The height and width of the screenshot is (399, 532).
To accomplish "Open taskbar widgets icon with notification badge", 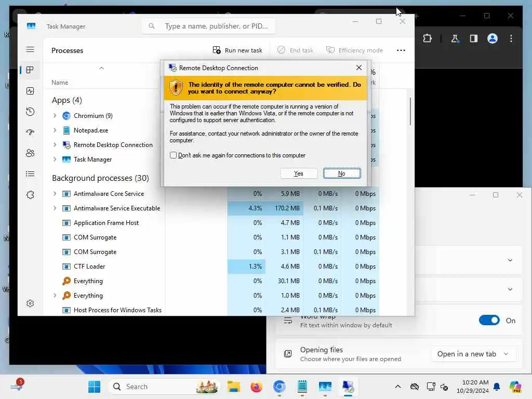I will (16, 386).
